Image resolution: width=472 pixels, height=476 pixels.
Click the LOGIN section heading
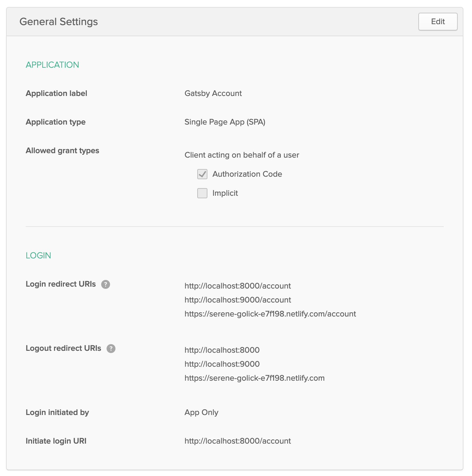(x=38, y=255)
